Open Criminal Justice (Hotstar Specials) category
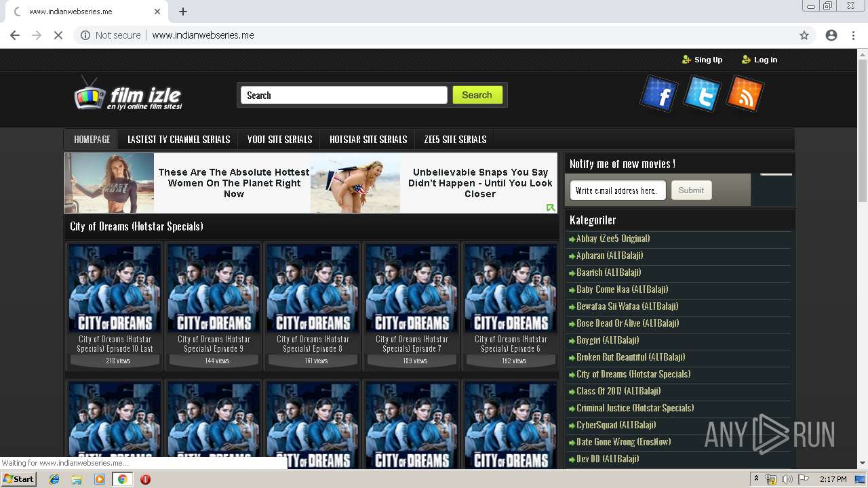The image size is (868, 488). pos(635,408)
